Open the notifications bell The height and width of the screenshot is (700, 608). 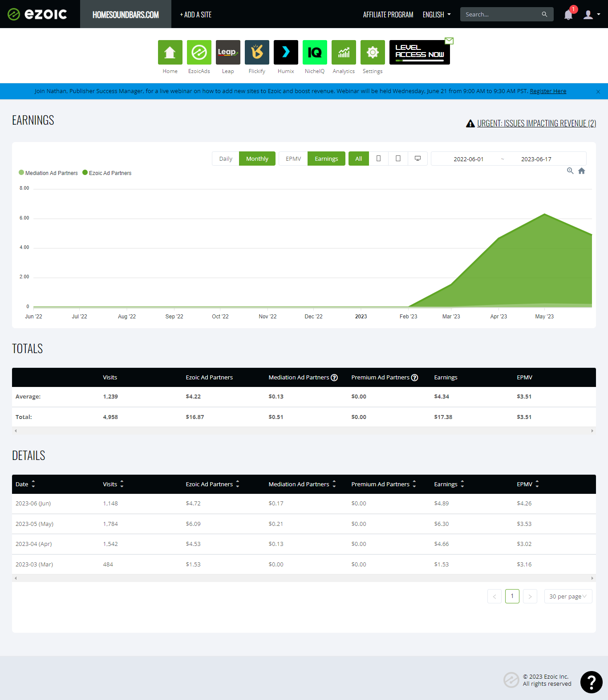568,15
